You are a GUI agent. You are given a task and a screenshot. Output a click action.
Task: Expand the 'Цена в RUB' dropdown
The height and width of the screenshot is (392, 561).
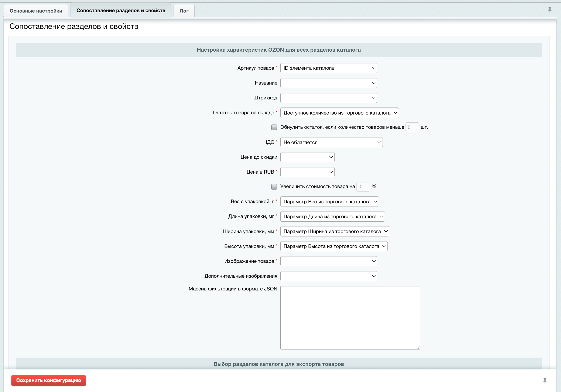(x=307, y=172)
